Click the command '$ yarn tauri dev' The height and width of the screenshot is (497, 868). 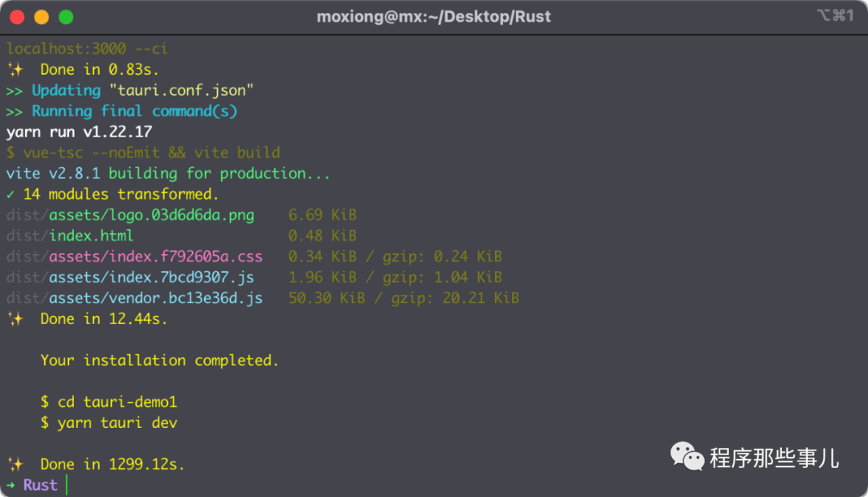[x=108, y=423]
